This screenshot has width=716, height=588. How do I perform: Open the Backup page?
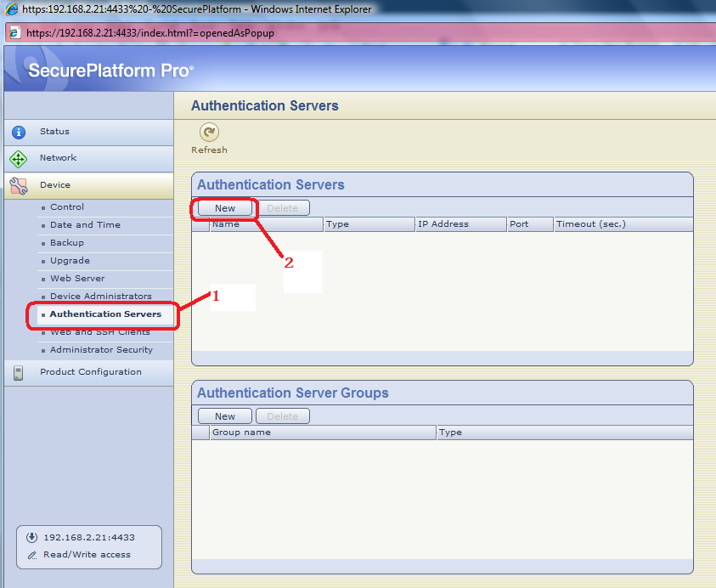tap(67, 243)
